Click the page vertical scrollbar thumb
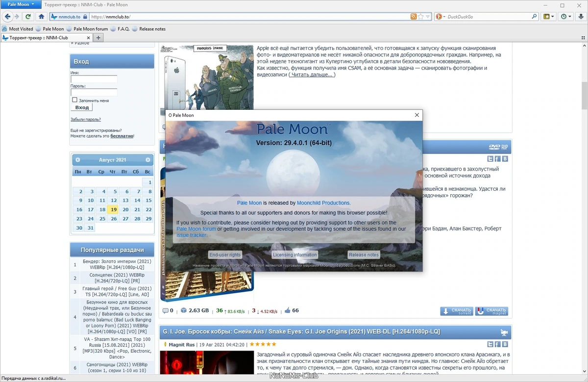The height and width of the screenshot is (382, 588). point(584,95)
